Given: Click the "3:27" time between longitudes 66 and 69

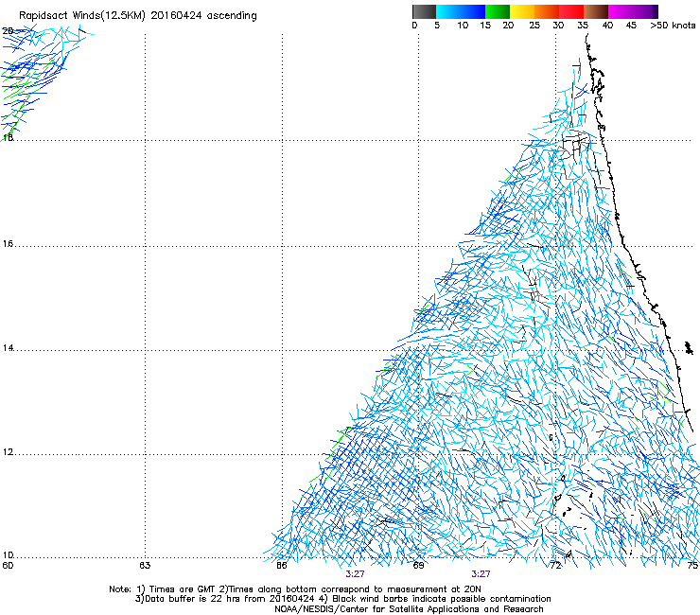Looking at the screenshot, I should tap(355, 574).
